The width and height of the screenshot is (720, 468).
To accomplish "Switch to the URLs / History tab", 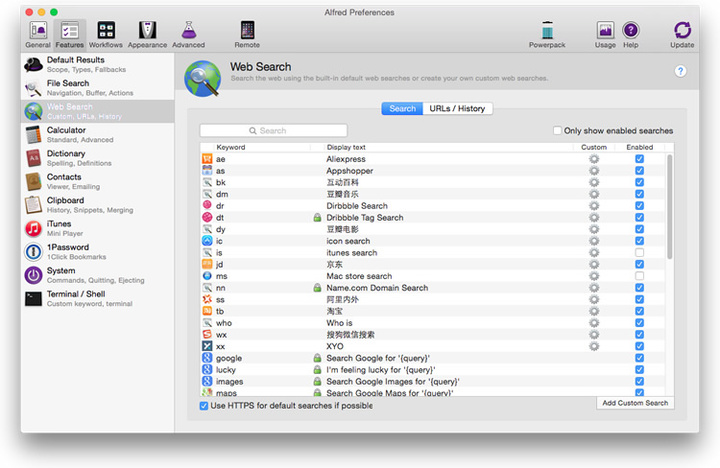I will [458, 108].
